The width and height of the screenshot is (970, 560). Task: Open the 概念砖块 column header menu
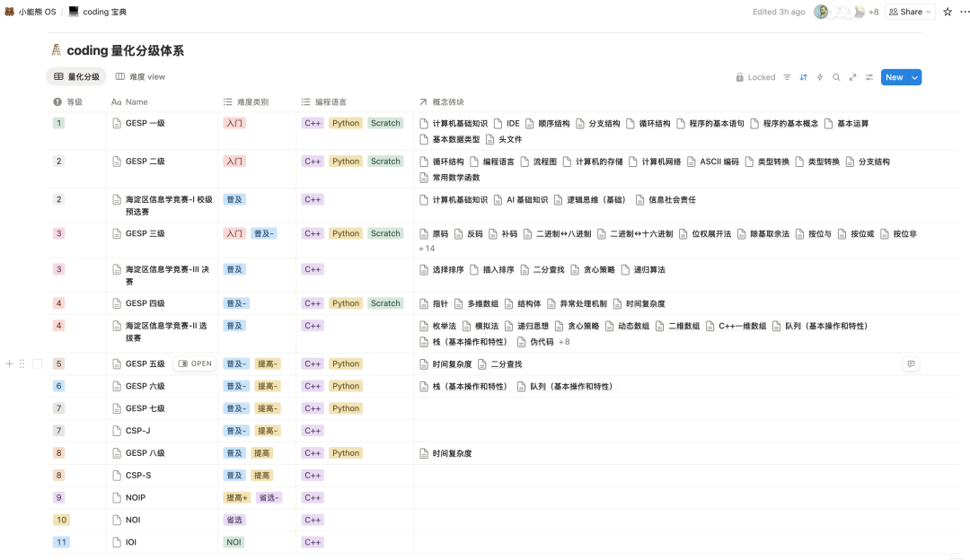(x=441, y=102)
